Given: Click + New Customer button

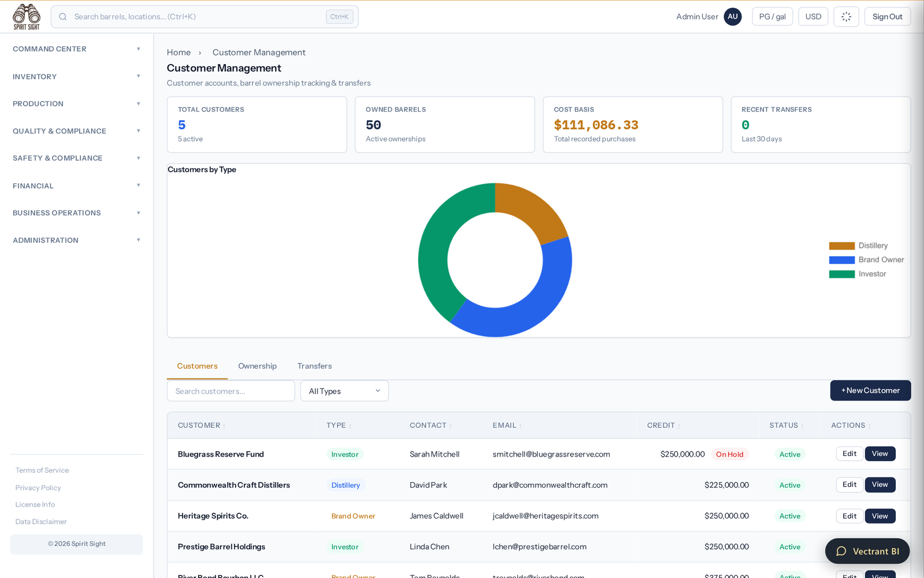Looking at the screenshot, I should pyautogui.click(x=870, y=390).
